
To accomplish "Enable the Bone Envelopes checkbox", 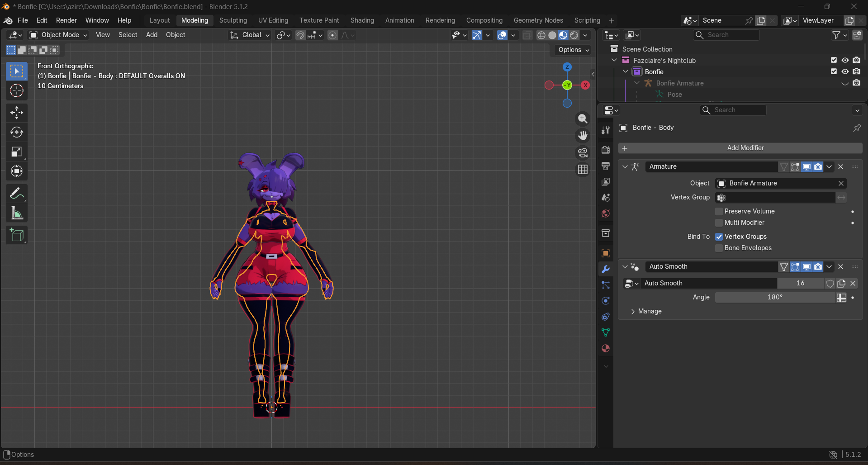I will pyautogui.click(x=719, y=248).
